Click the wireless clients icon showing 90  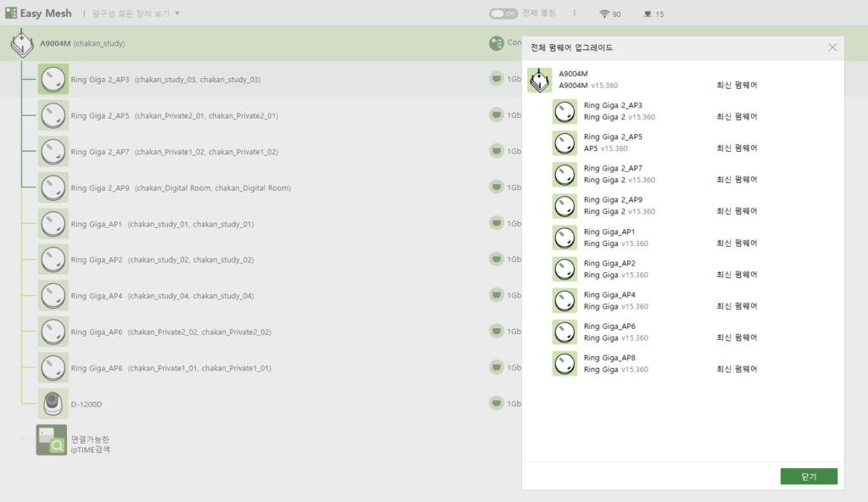point(604,14)
